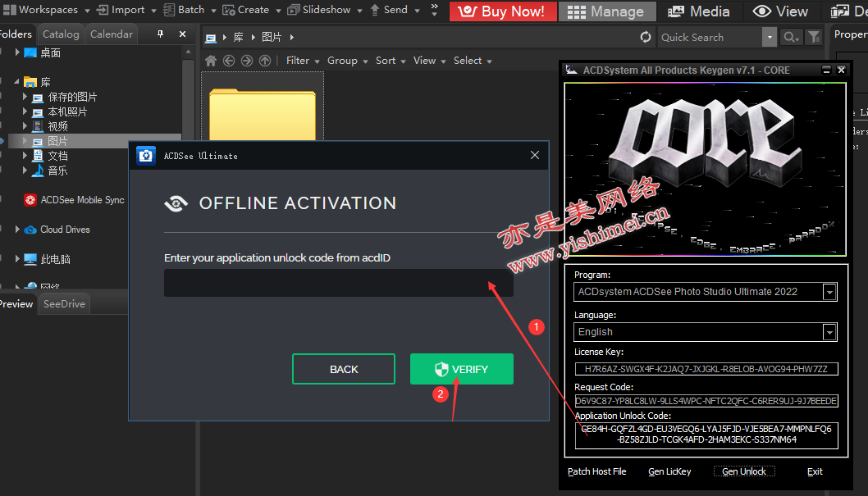Switch to Media mode
Screen dimensions: 868x496
(x=699, y=11)
